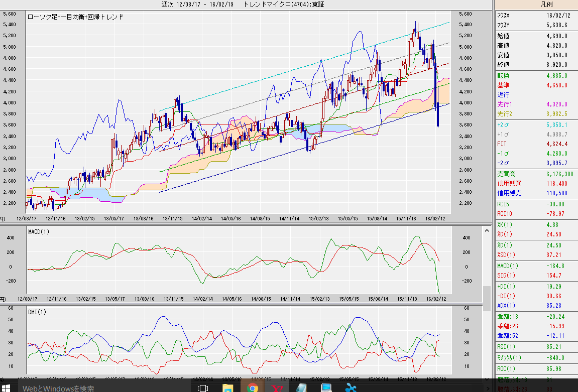The height and width of the screenshot is (392, 578).
Task: Open File Explorer from the taskbar
Action: point(227,388)
